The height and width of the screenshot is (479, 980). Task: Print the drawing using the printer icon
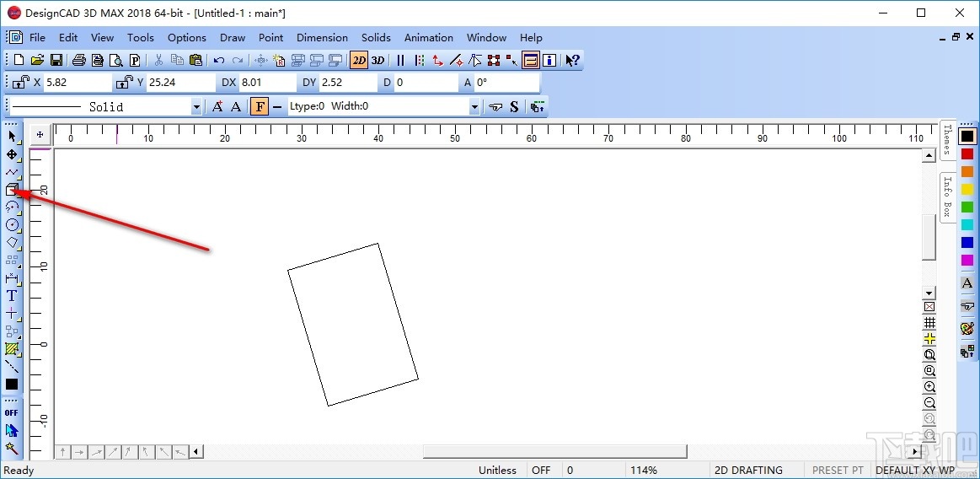point(78,60)
